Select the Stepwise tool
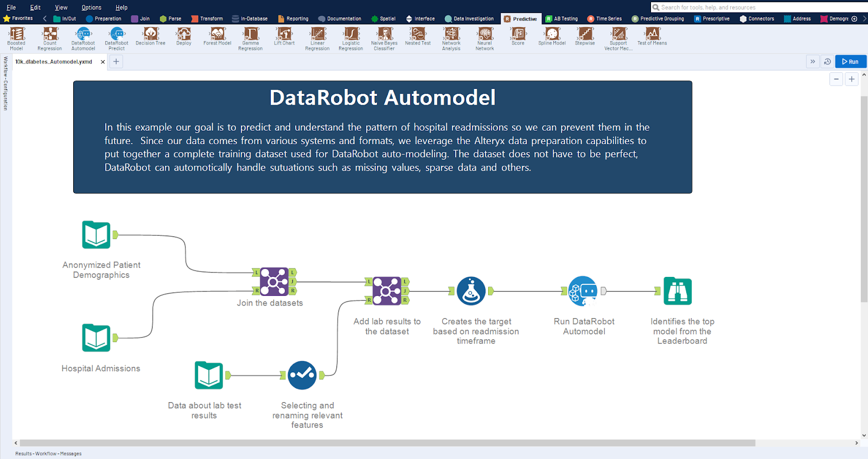 coord(585,36)
